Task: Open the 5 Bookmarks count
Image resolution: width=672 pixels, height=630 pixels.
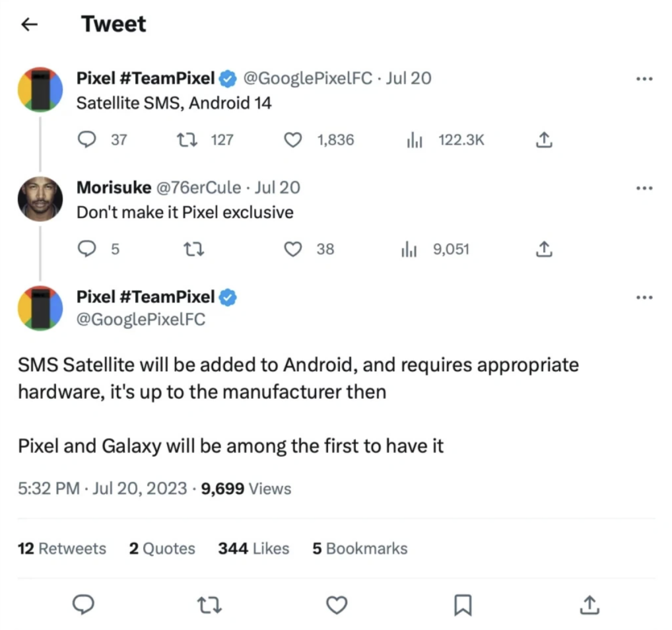Action: [360, 549]
